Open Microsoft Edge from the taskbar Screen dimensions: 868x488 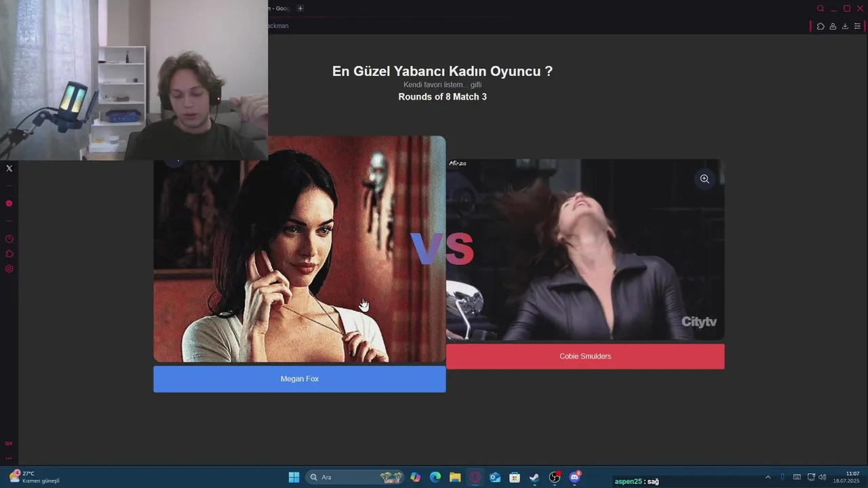pos(435,477)
